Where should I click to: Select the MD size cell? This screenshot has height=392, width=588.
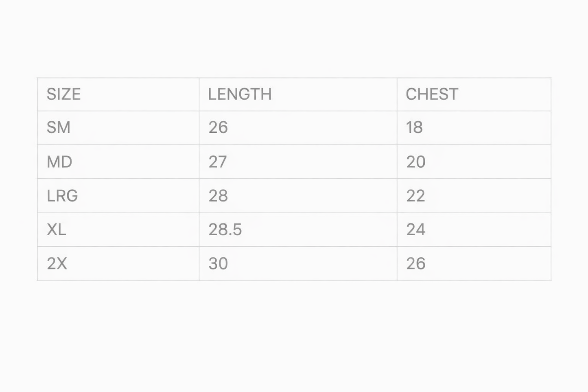(x=59, y=162)
